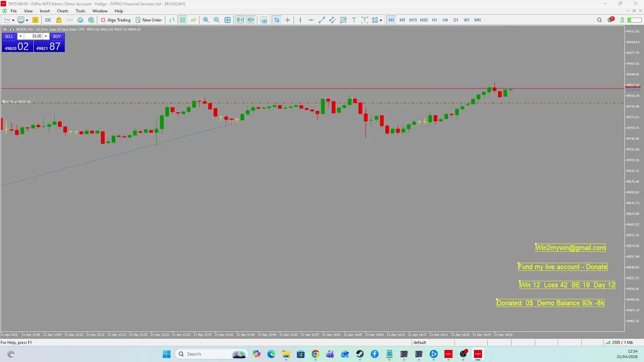Open the notifications icon with red badge
Viewport: 644px width, 362px height.
coord(611,20)
